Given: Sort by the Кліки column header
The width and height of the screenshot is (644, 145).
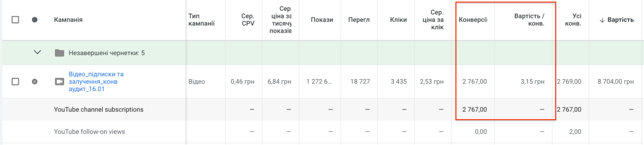Looking at the screenshot, I should click(x=398, y=20).
